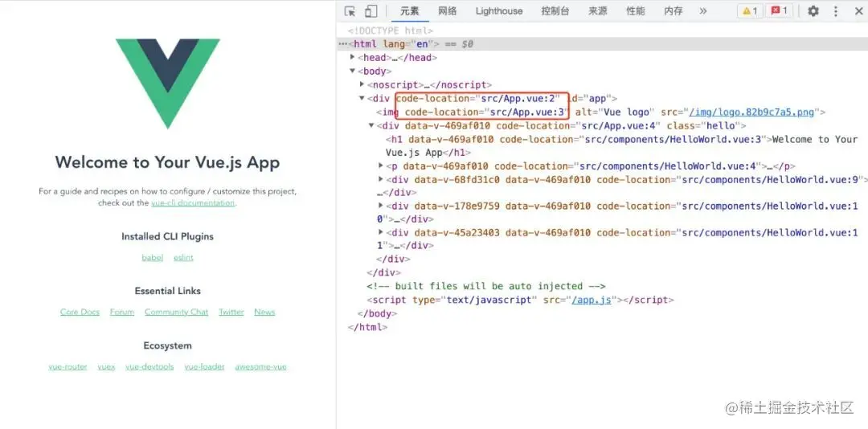Screen dimensions: 868x429
Task: Show more DevTools tabs chevron
Action: [703, 11]
